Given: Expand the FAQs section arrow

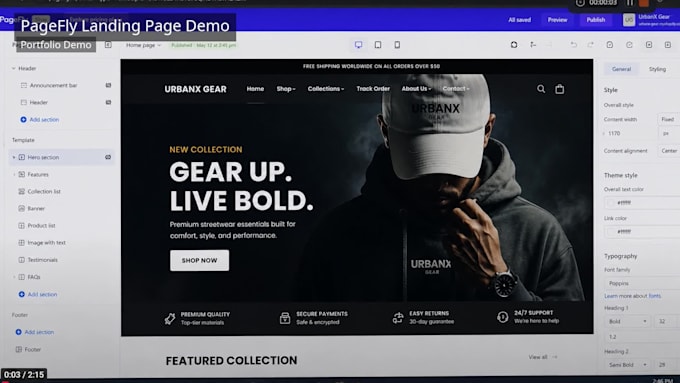Looking at the screenshot, I should 13,277.
